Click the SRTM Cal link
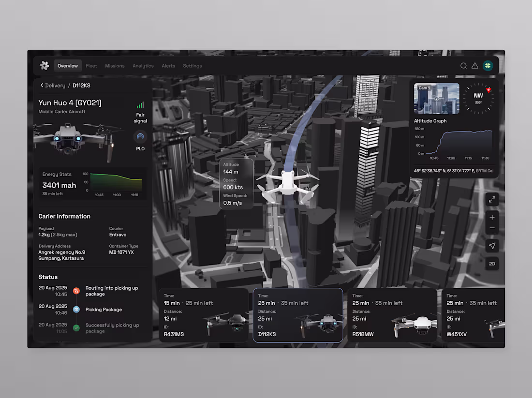Viewport: 532px width, 398px height. coord(485,171)
